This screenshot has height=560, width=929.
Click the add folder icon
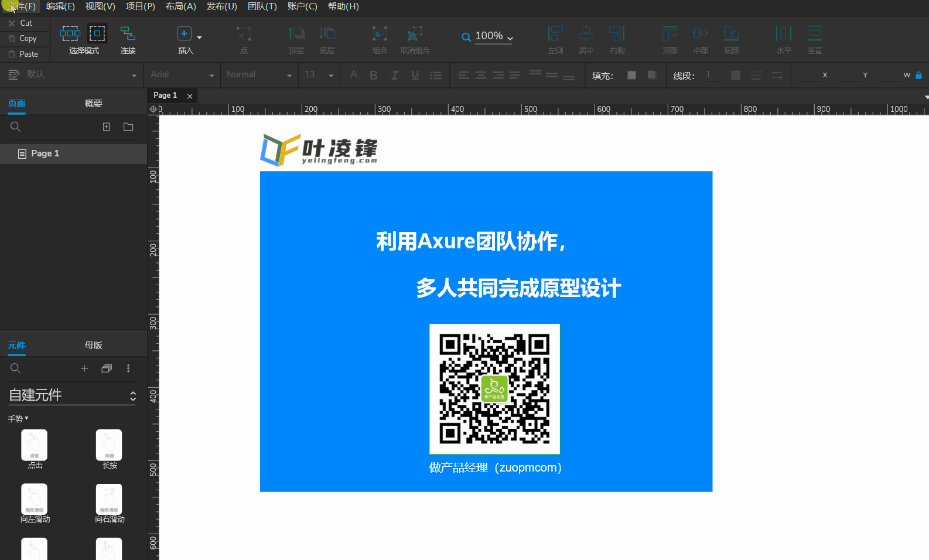point(128,127)
